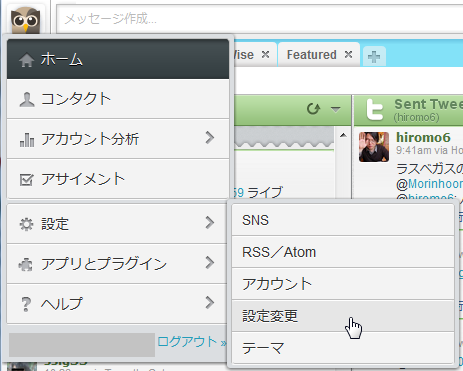Image resolution: width=463 pixels, height=371 pixels.
Task: Open the stream options dropdown arrow
Action: click(335, 109)
